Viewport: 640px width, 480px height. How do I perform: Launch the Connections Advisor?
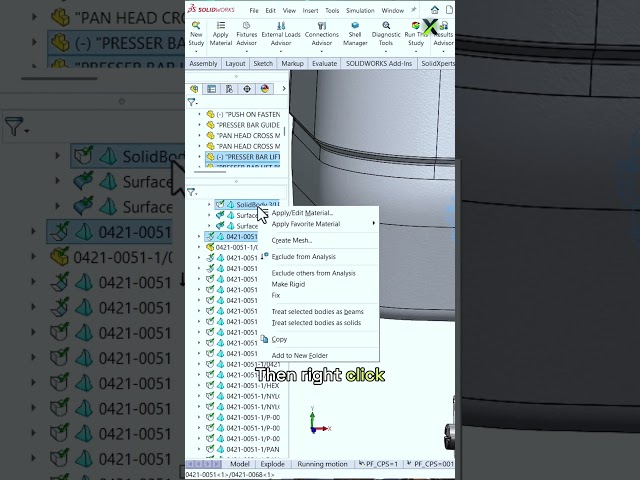coord(322,34)
